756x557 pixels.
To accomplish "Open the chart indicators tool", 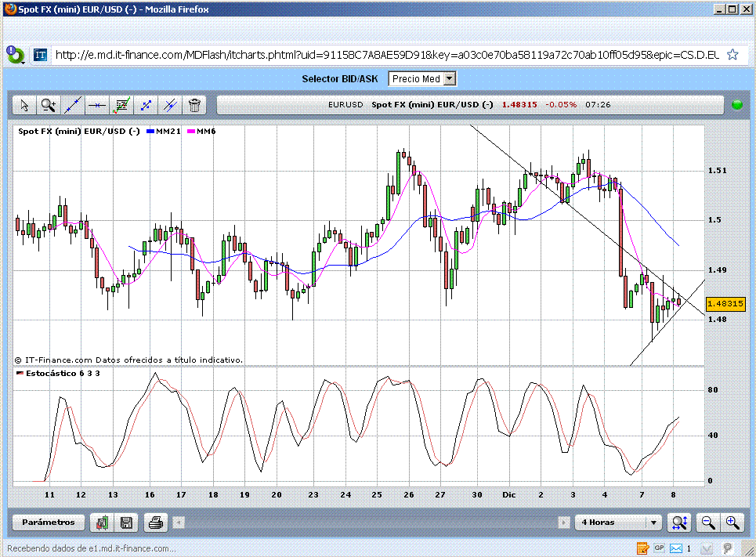I will click(121, 105).
